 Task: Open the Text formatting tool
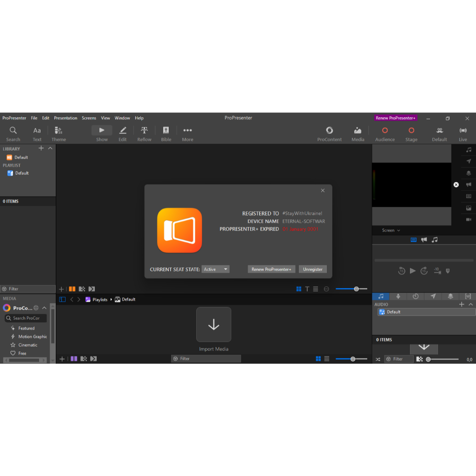click(x=37, y=134)
